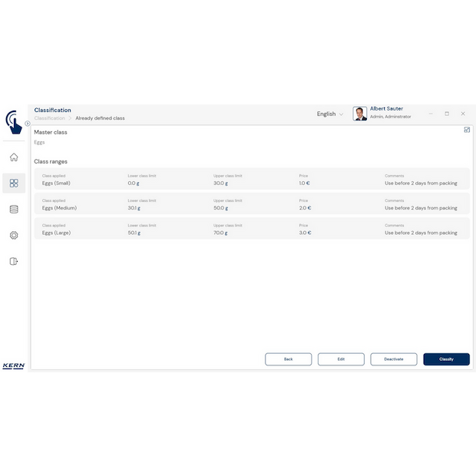Select the Eggs (Small) class row
The width and height of the screenshot is (476, 476).
point(251,180)
